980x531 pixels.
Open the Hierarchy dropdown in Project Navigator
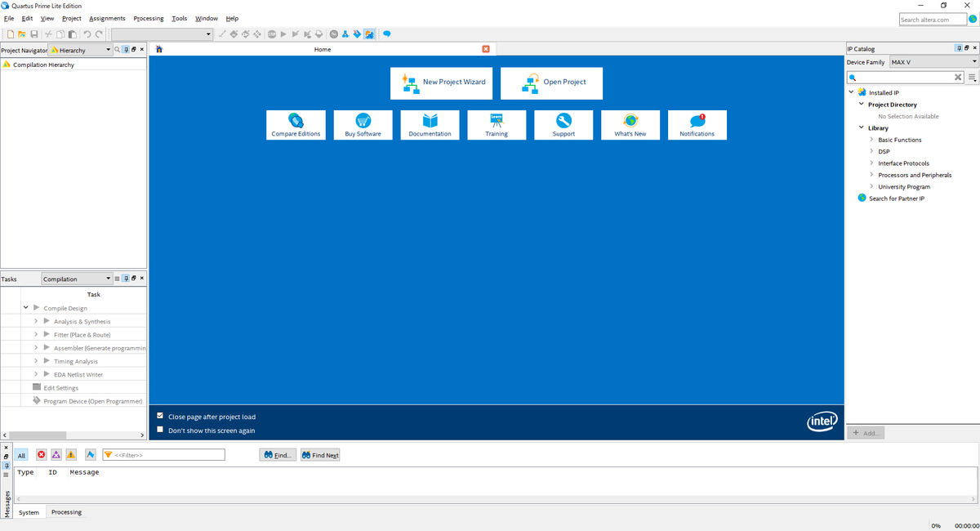pyautogui.click(x=80, y=50)
